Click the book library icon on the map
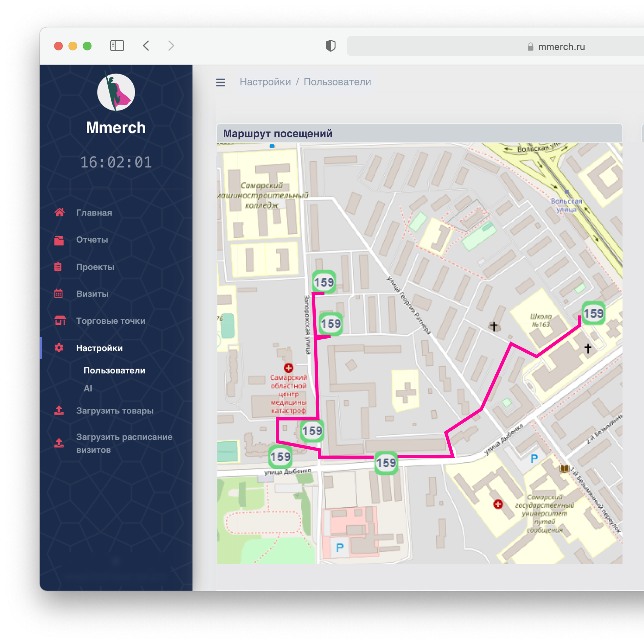The height and width of the screenshot is (644, 644). [x=564, y=469]
